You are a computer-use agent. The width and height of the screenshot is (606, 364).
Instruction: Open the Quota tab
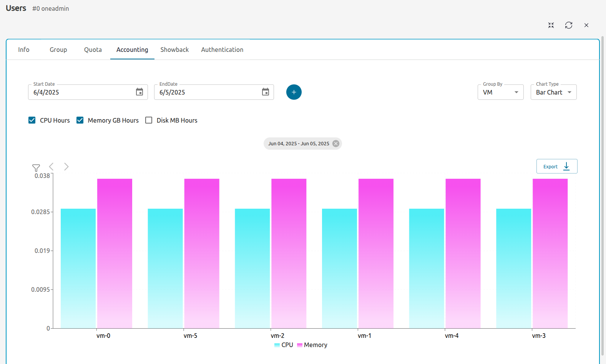93,50
